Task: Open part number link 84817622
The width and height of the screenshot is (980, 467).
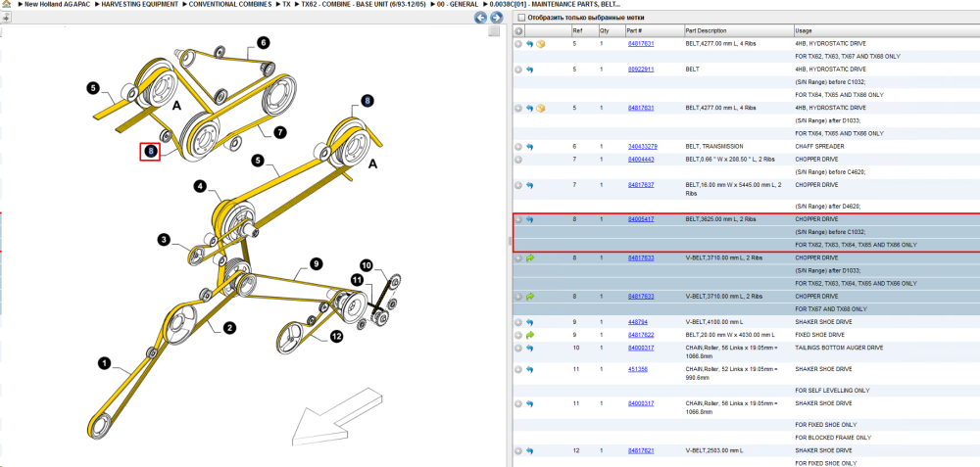Action: (x=641, y=335)
